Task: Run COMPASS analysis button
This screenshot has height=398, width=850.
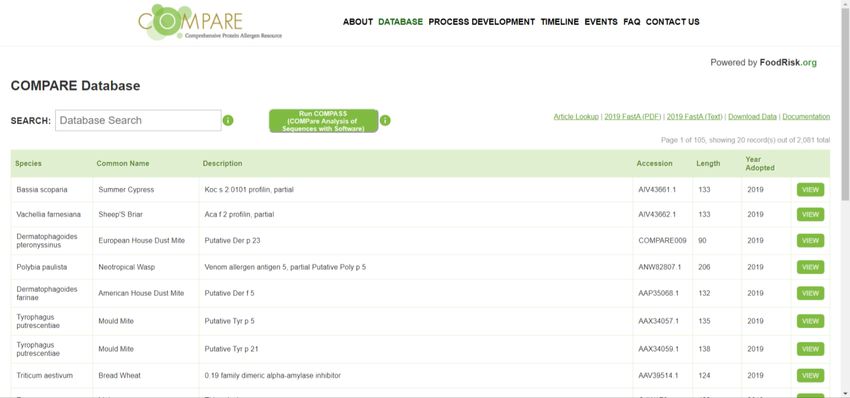Action: tap(324, 121)
